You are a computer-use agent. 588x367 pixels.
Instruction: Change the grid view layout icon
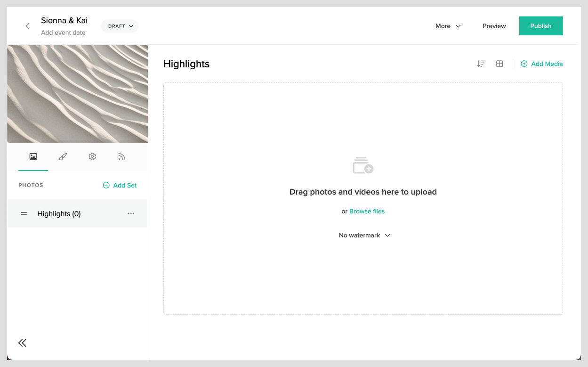499,64
